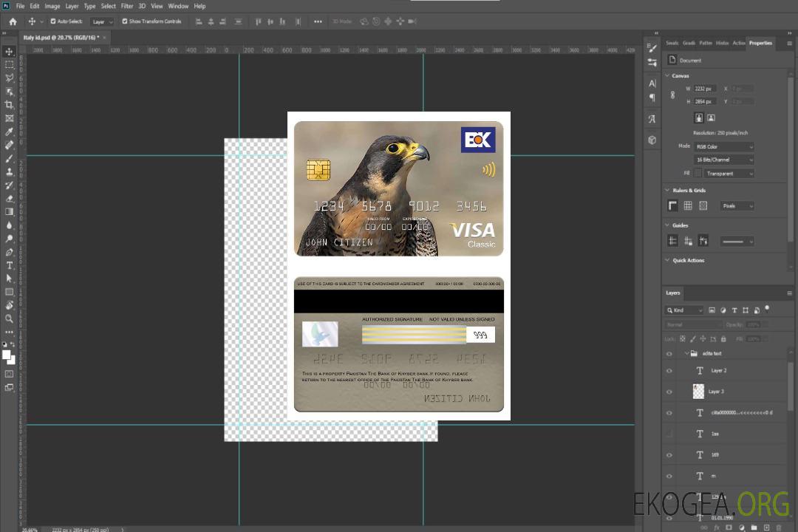The image size is (798, 532).
Task: Click the foreground color swatch
Action: coord(6,355)
